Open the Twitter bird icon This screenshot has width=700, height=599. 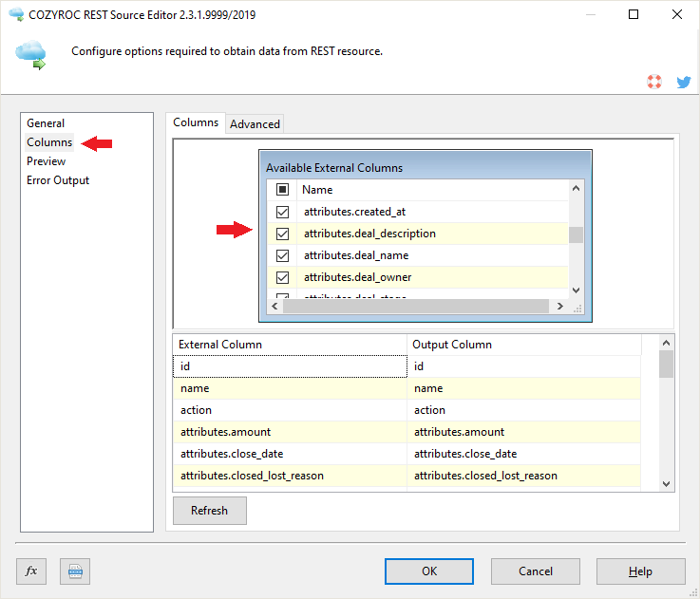tap(684, 82)
